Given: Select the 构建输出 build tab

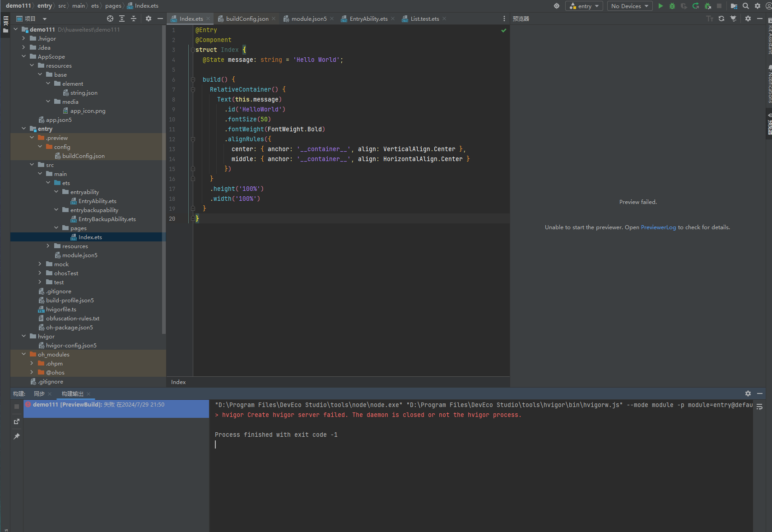Looking at the screenshot, I should pos(72,393).
